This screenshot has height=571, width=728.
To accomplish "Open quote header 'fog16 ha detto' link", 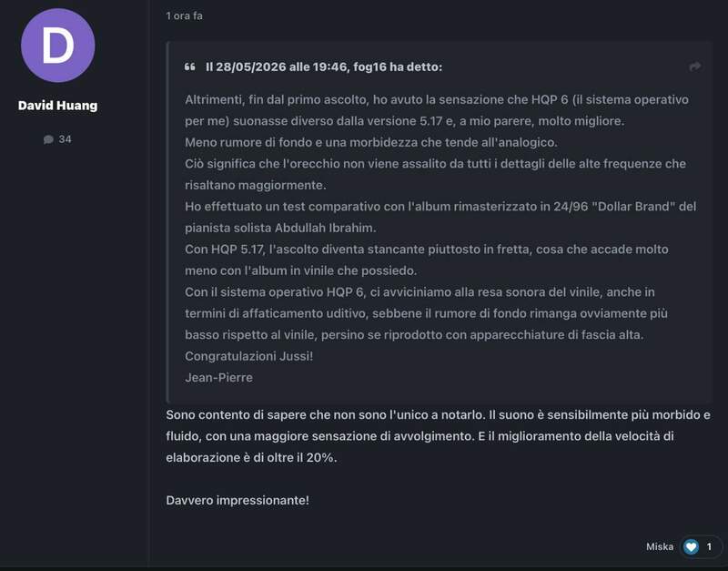I will [x=324, y=66].
